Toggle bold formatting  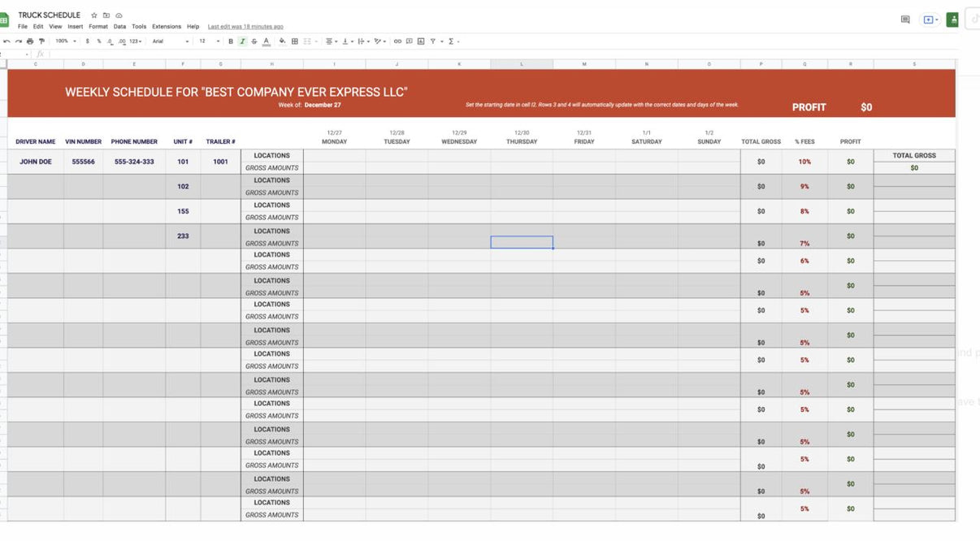(x=230, y=41)
